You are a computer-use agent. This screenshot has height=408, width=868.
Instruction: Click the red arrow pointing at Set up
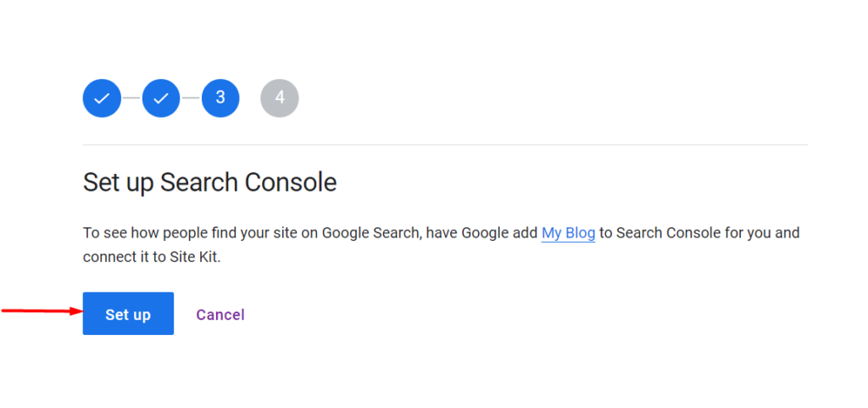click(42, 311)
